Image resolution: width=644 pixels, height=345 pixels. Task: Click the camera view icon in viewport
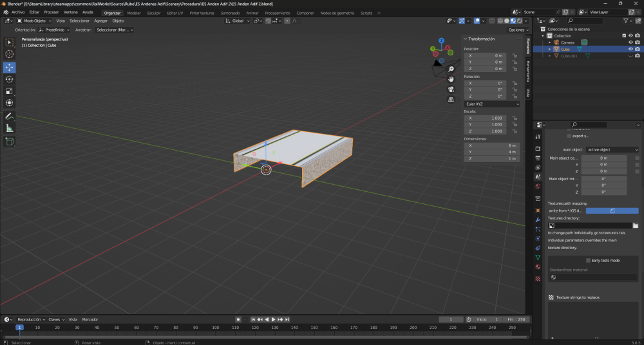coord(451,89)
